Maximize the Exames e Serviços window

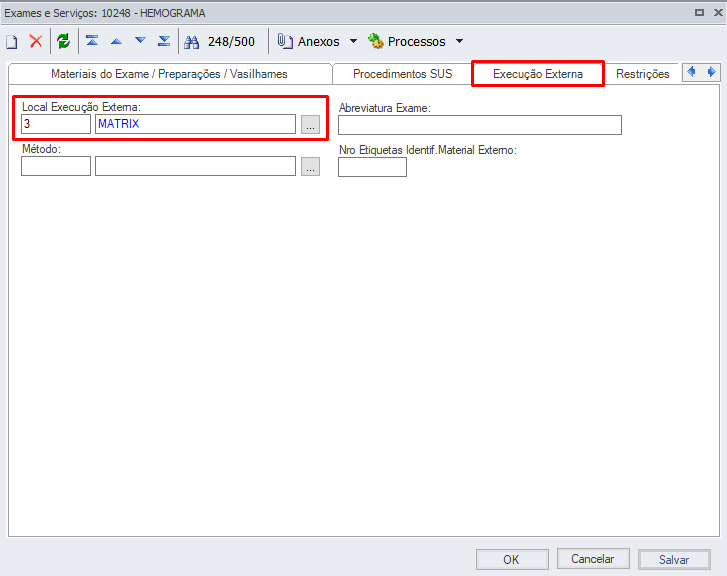pos(700,13)
